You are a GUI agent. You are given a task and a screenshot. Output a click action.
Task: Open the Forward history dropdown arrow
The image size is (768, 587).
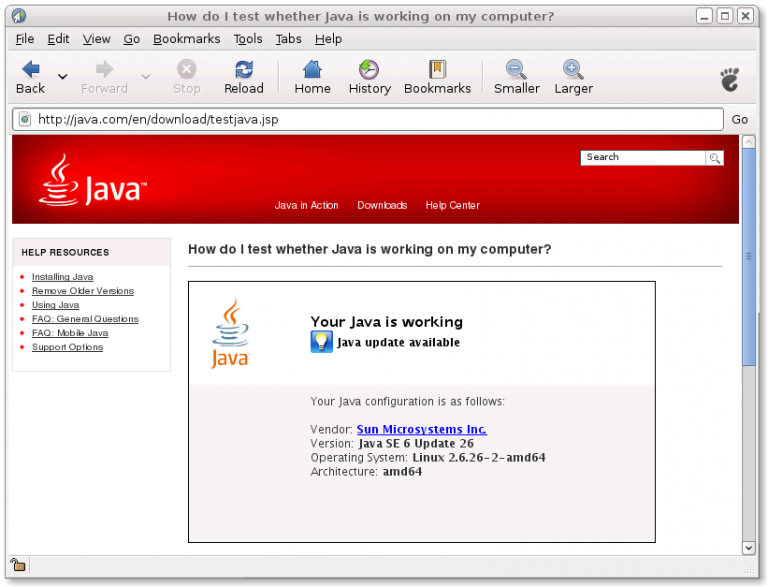[145, 76]
